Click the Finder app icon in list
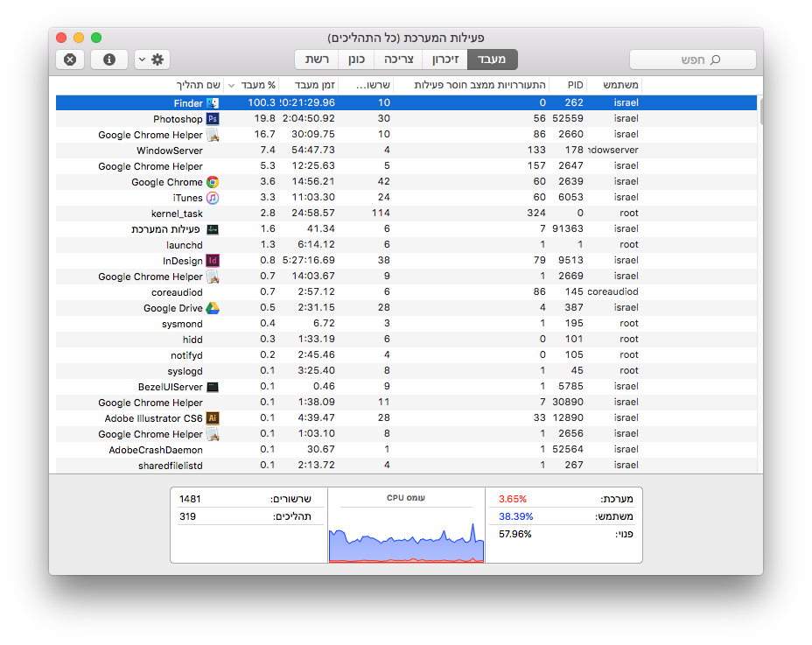The width and height of the screenshot is (812, 645). click(213, 103)
